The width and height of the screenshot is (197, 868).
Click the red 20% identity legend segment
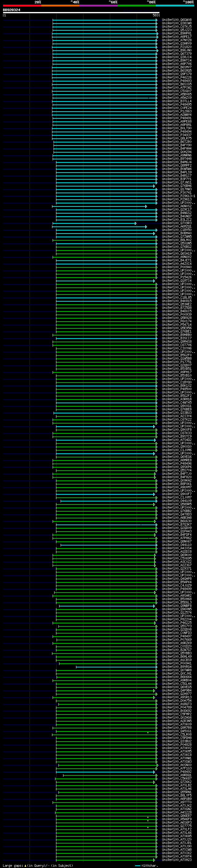point(22,6)
